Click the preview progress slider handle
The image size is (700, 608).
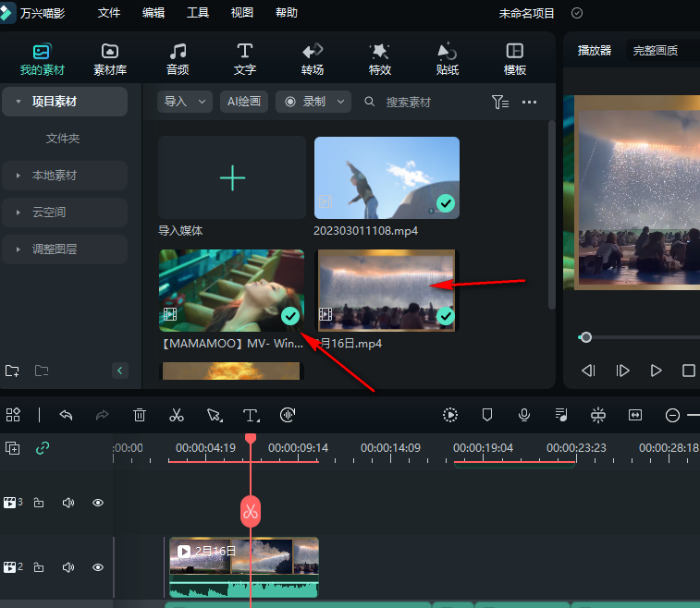pos(585,337)
